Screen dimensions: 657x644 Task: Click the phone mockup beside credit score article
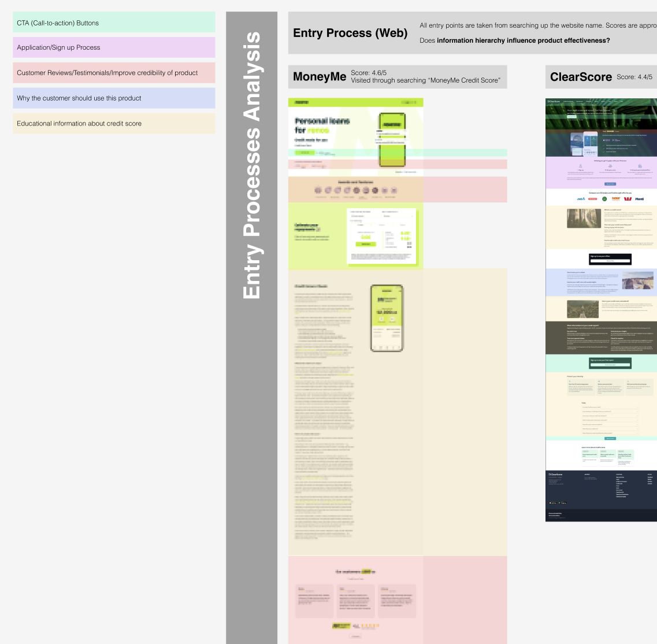(x=387, y=318)
